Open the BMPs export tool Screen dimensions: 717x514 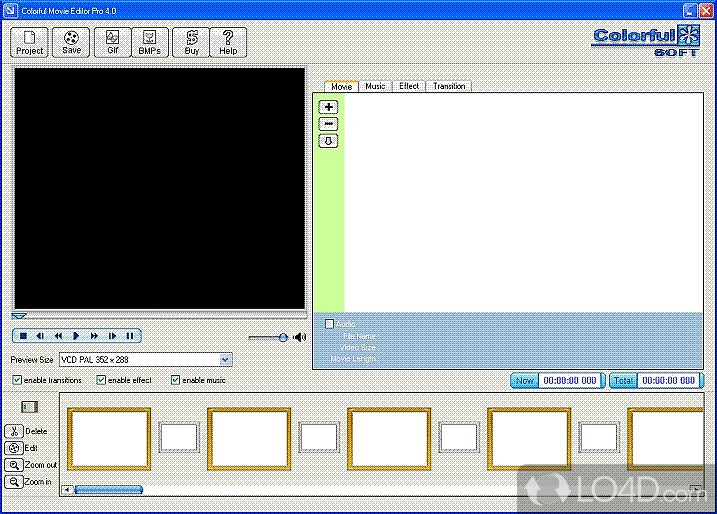coord(149,42)
